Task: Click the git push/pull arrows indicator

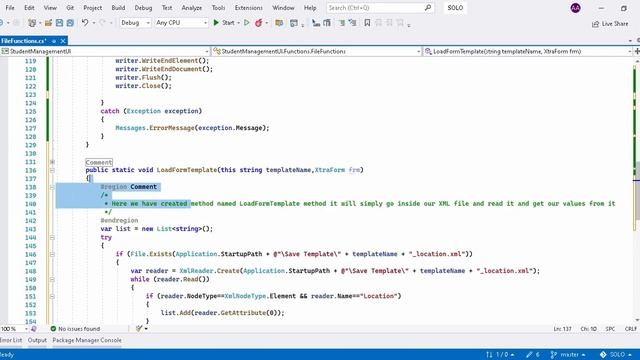Action: pyautogui.click(x=500, y=354)
